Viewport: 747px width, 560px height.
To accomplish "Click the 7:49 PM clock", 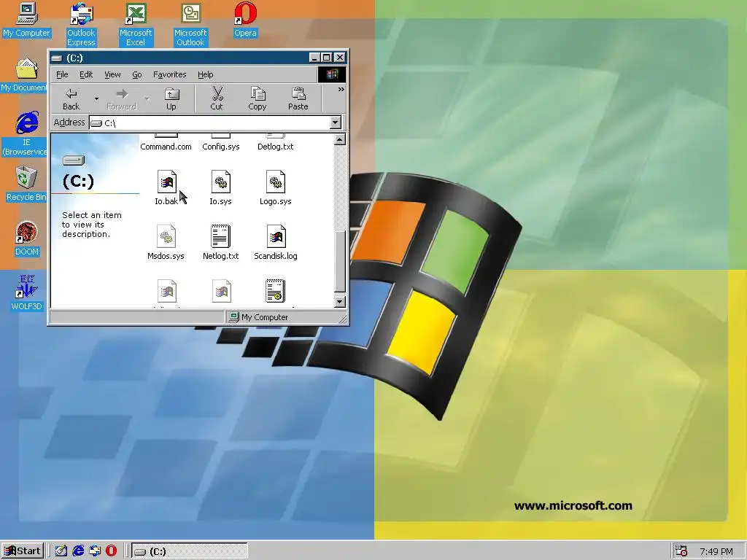I will click(x=716, y=551).
